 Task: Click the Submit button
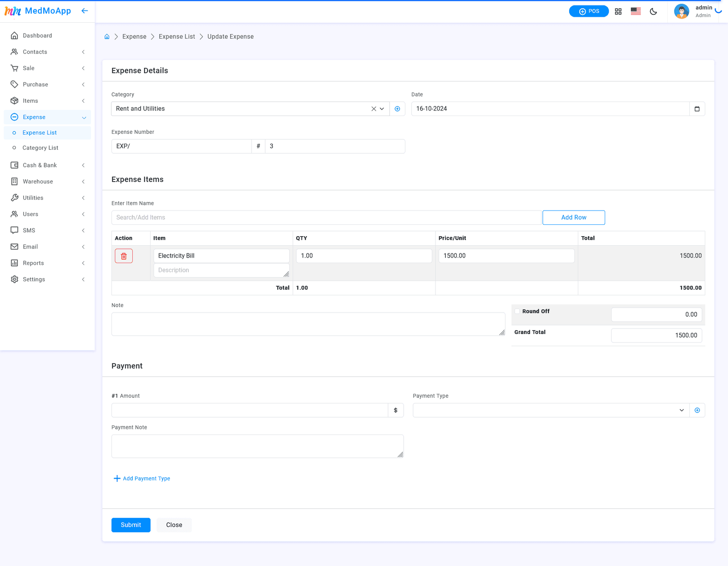tap(131, 525)
